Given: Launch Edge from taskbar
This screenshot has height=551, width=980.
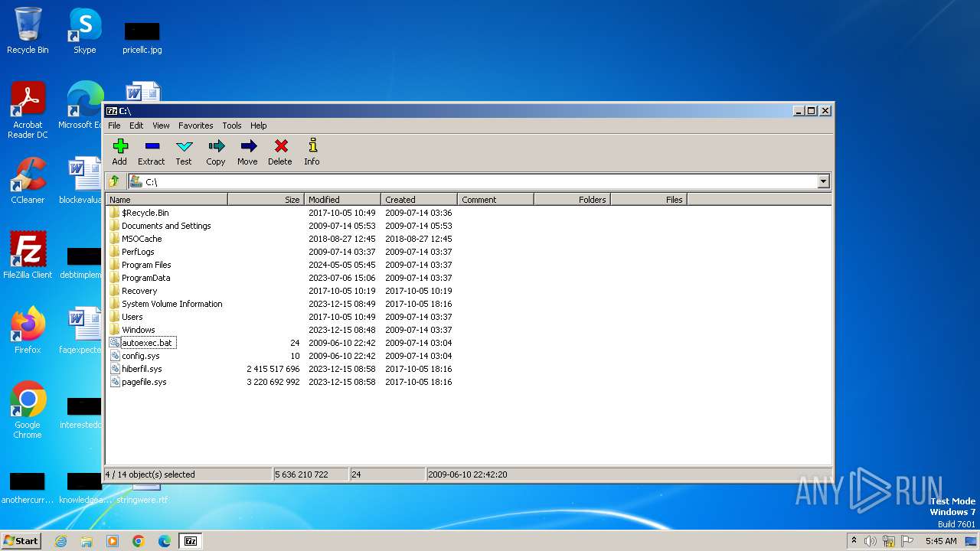Looking at the screenshot, I should click(165, 541).
